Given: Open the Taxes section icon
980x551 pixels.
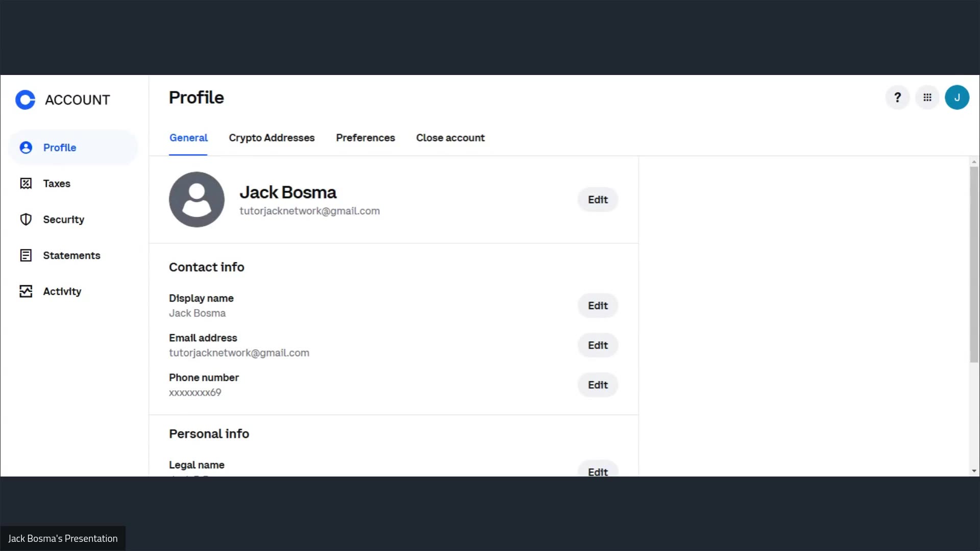Looking at the screenshot, I should 26,183.
